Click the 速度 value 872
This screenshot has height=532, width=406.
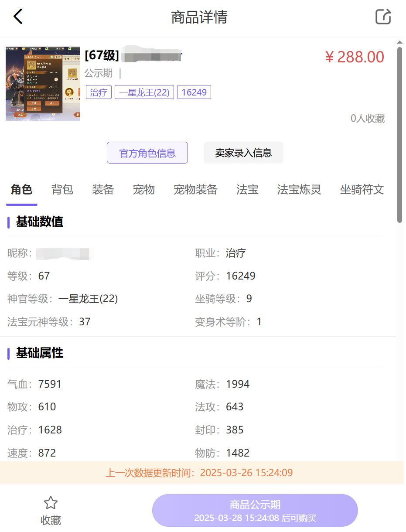pos(47,453)
